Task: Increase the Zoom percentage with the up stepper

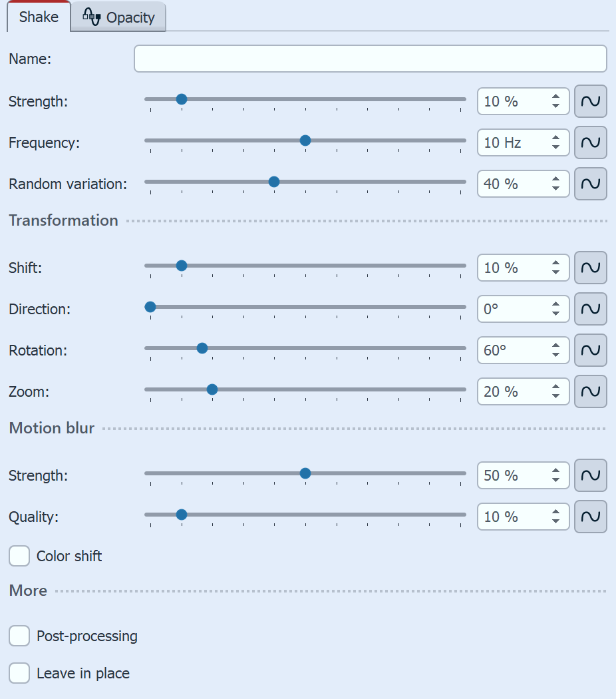Action: [556, 387]
